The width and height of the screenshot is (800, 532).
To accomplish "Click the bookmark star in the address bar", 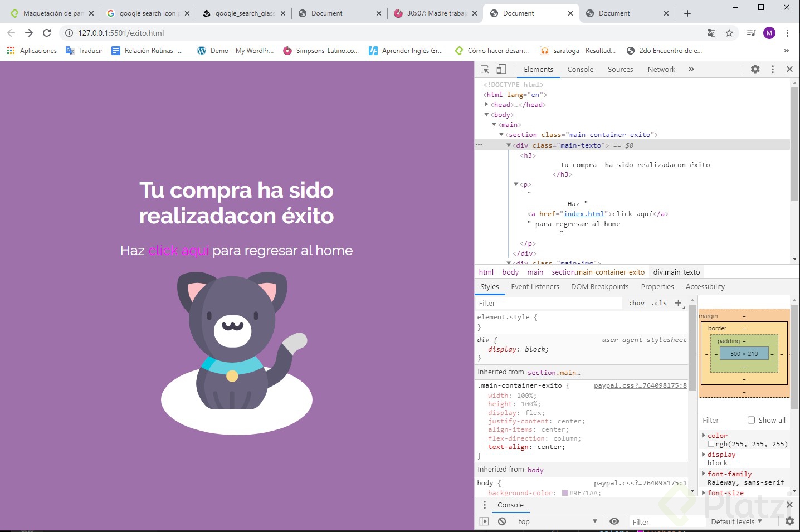I will tap(729, 33).
